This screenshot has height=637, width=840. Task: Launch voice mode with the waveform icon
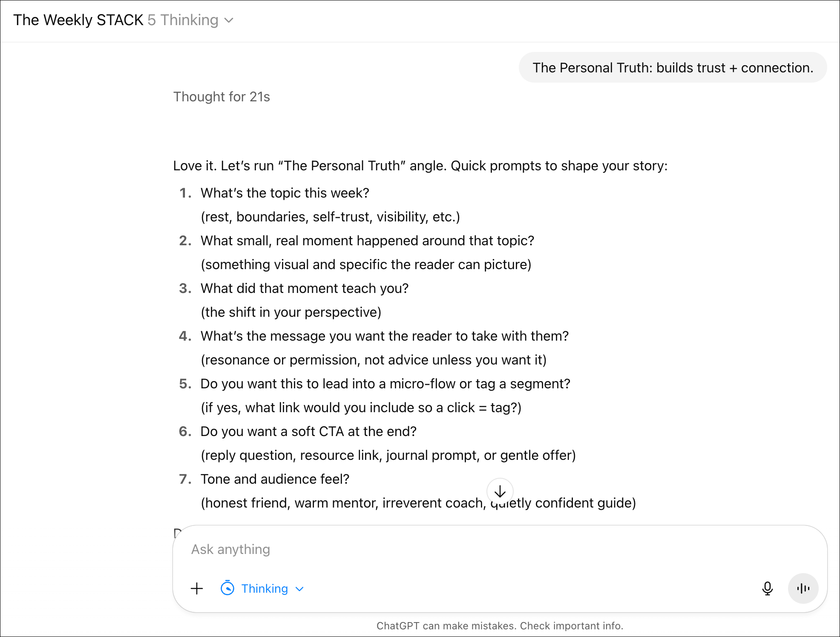[x=803, y=589]
